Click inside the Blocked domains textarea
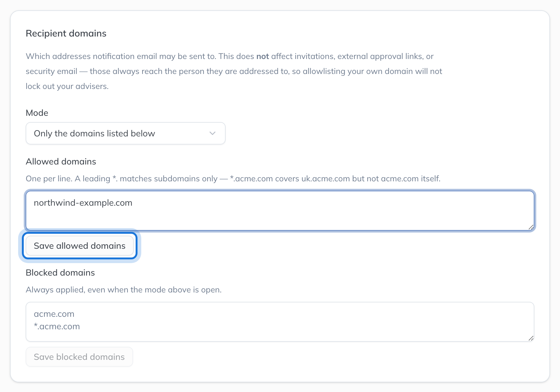 pos(280,322)
